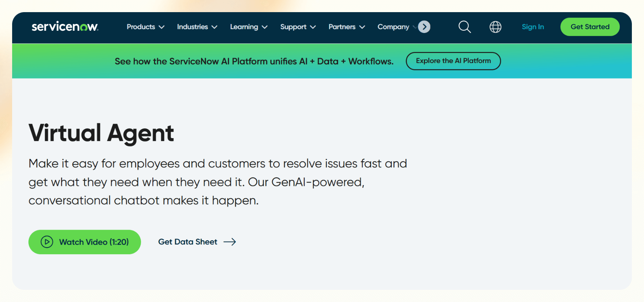
Task: Click Explore the AI Platform button
Action: (453, 61)
